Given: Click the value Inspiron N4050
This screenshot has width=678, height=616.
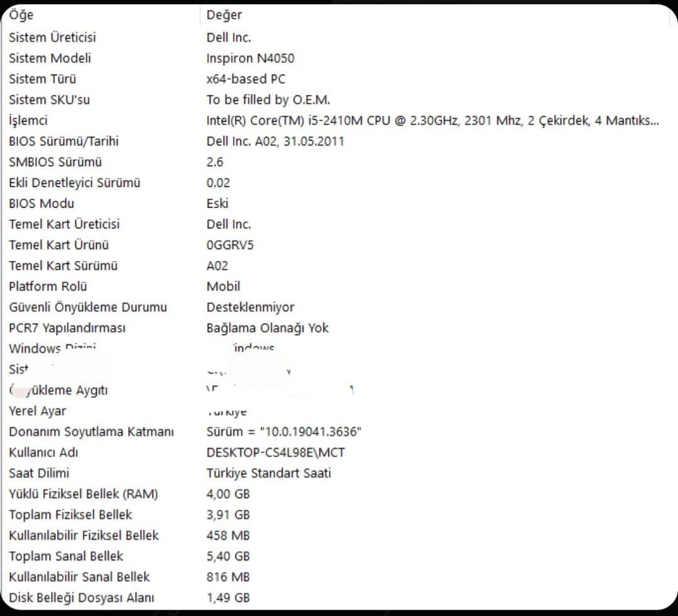Looking at the screenshot, I should pyautogui.click(x=250, y=58).
